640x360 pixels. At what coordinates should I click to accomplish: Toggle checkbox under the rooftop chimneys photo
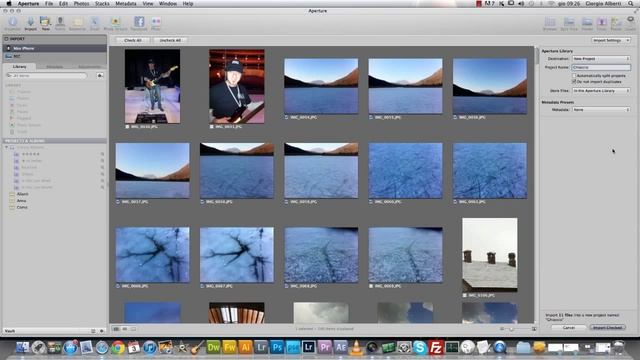465,295
